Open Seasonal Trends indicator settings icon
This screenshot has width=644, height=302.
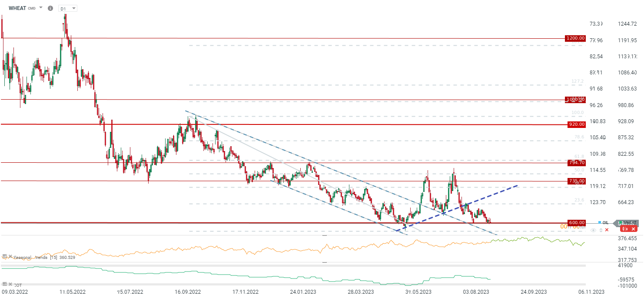tap(4, 256)
